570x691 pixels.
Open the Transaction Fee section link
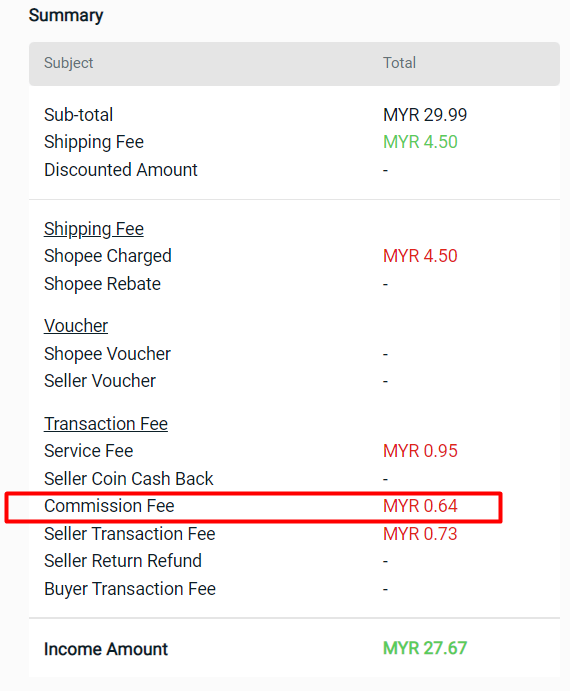[x=106, y=424]
